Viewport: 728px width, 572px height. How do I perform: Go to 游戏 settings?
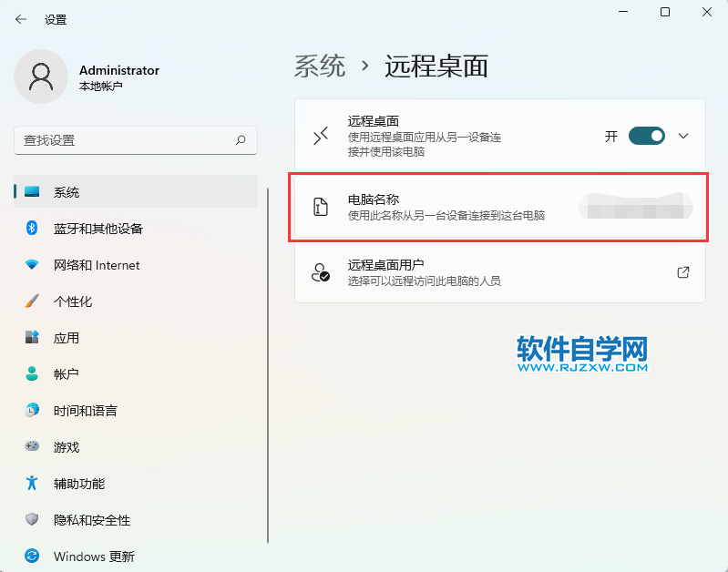pyautogui.click(x=136, y=446)
